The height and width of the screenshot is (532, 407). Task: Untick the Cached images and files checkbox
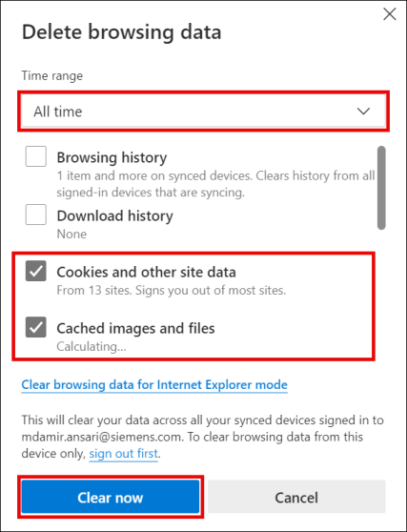pos(36,327)
